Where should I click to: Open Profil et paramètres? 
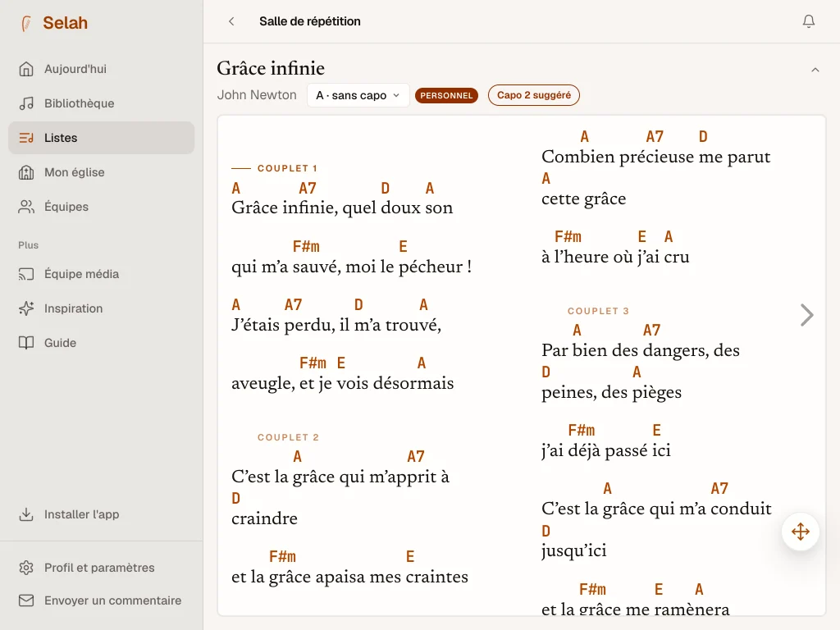pyautogui.click(x=101, y=568)
